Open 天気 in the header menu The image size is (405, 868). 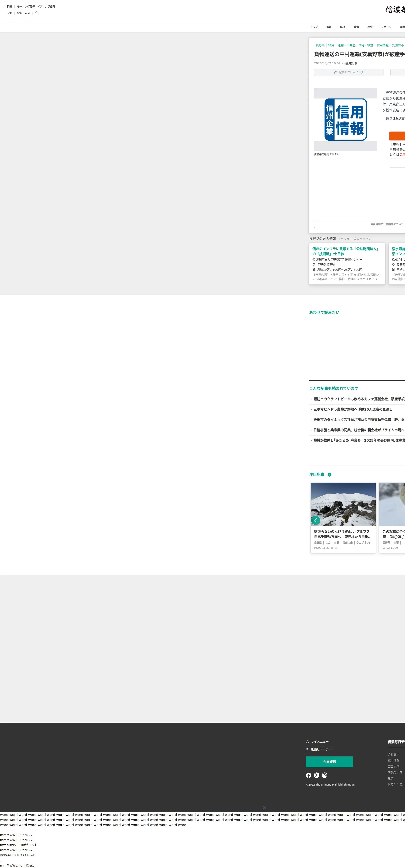9,13
